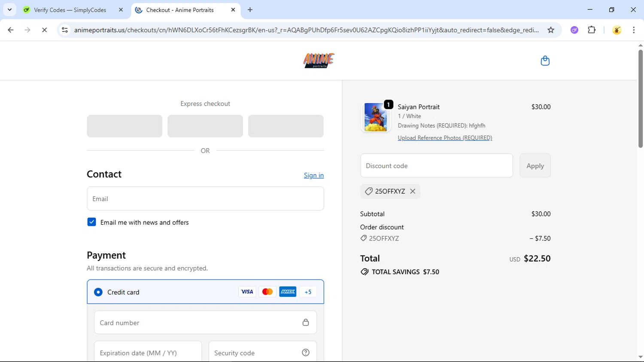Open the tab search dropdown
The image size is (644, 362).
(x=9, y=10)
